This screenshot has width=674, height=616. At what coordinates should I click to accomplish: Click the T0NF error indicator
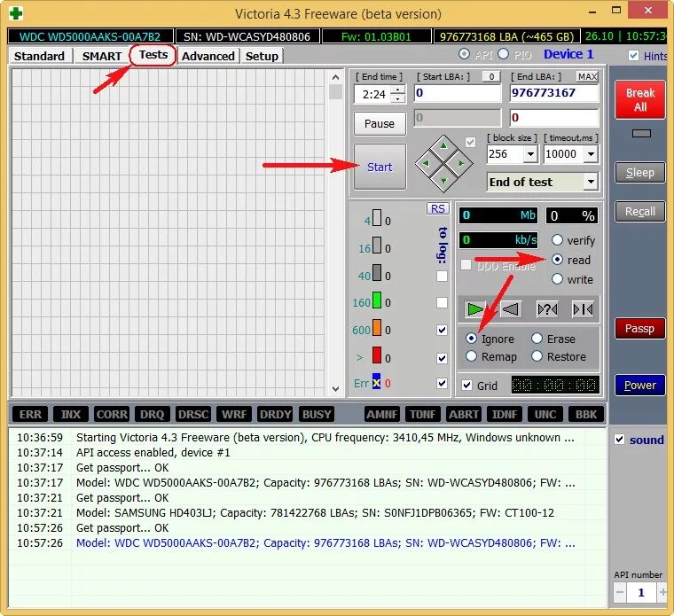tap(422, 414)
